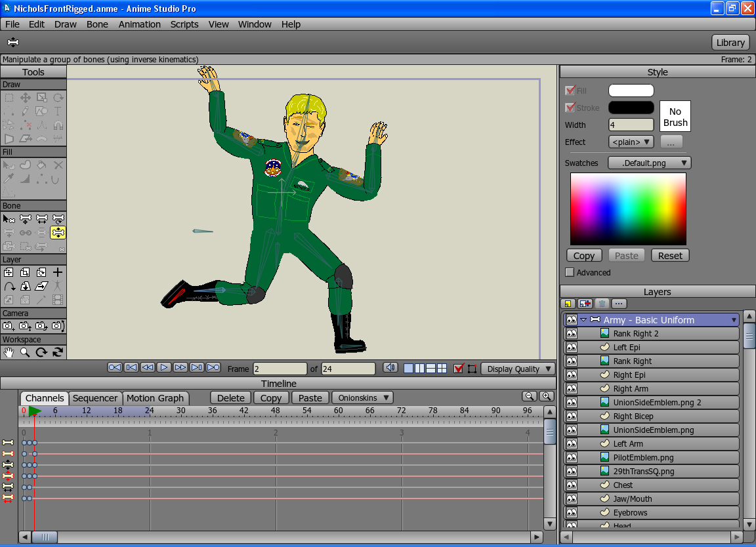Choose the Translate Bone tool
The width and height of the screenshot is (756, 547).
click(26, 219)
